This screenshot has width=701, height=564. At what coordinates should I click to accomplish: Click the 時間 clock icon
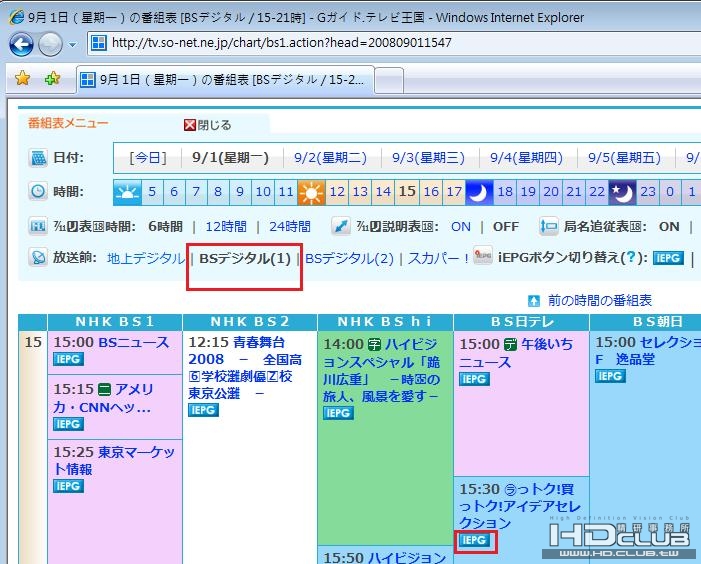pos(38,192)
